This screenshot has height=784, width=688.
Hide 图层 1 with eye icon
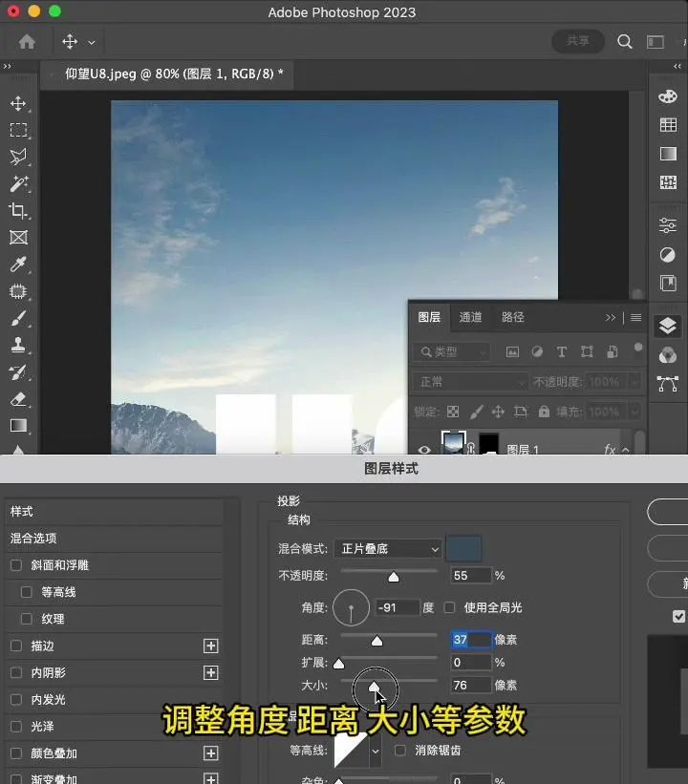[x=424, y=450]
